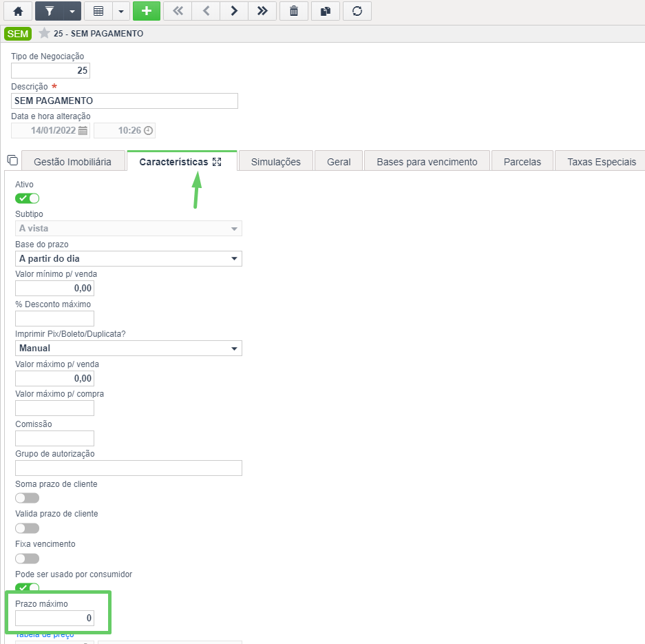The image size is (645, 644).
Task: Open the Bases para vencimento tab
Action: pos(427,162)
